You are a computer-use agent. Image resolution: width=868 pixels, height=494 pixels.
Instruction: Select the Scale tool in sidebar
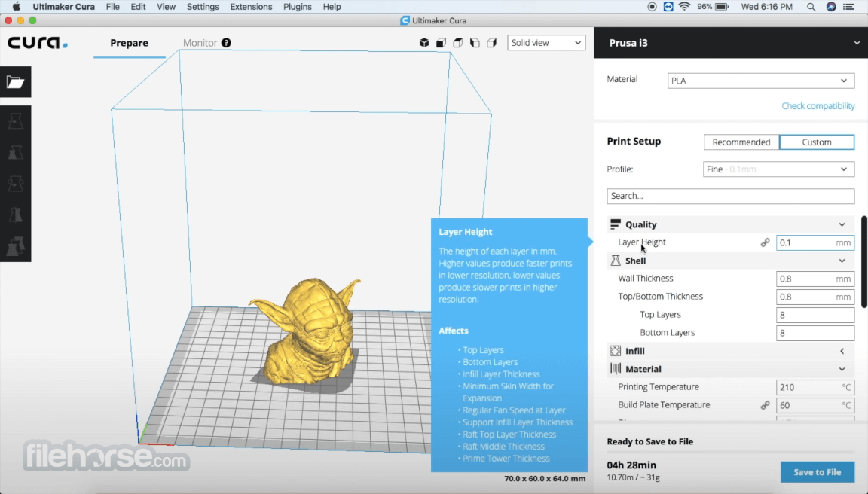(x=16, y=152)
